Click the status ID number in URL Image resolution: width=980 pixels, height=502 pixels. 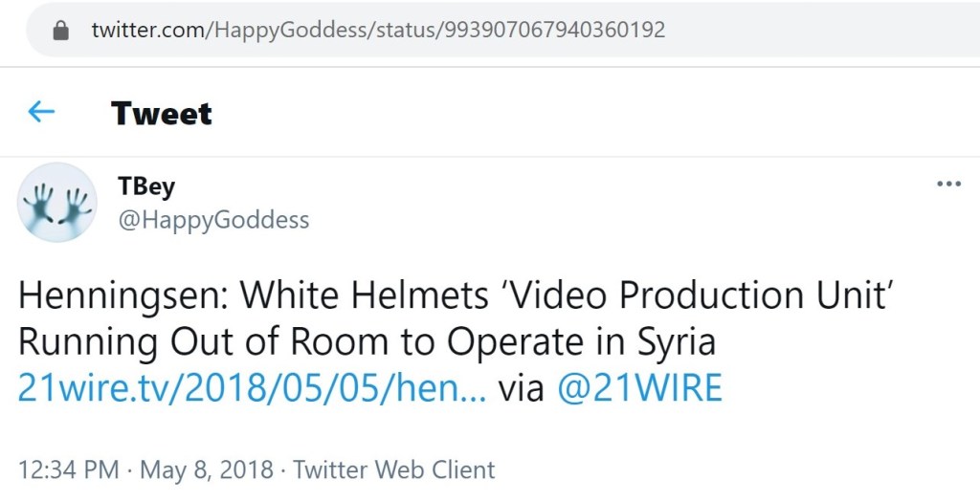tap(553, 30)
